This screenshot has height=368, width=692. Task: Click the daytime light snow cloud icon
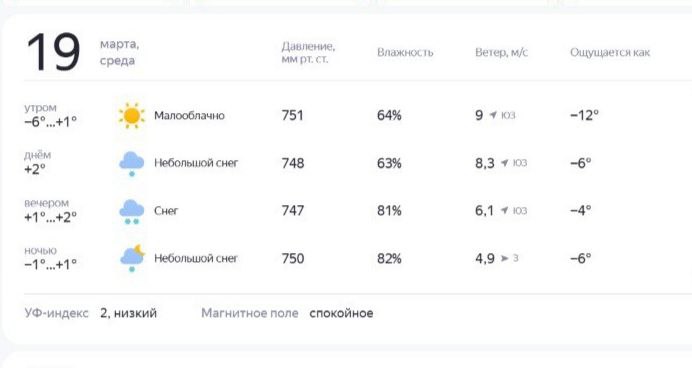pyautogui.click(x=132, y=164)
